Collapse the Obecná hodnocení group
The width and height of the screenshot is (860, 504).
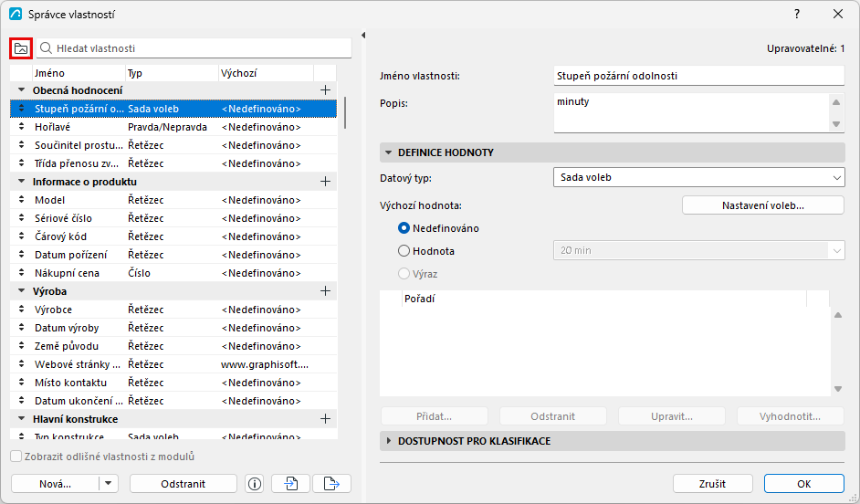pyautogui.click(x=21, y=90)
